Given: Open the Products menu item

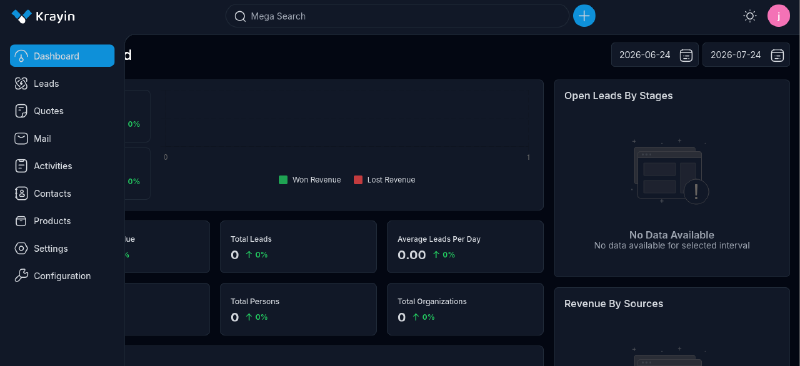Looking at the screenshot, I should coord(62,221).
